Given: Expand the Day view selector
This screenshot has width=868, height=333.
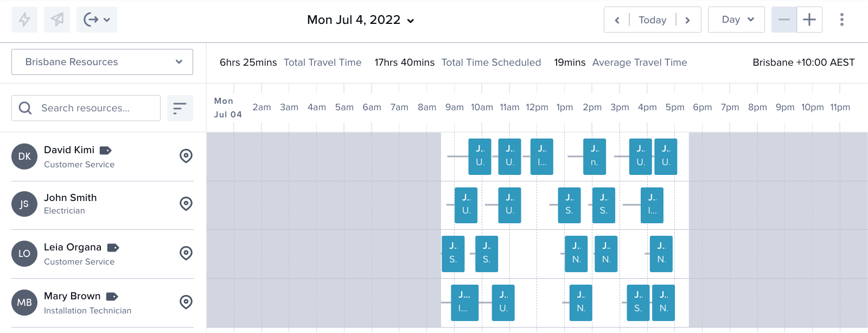Looking at the screenshot, I should click(x=736, y=20).
